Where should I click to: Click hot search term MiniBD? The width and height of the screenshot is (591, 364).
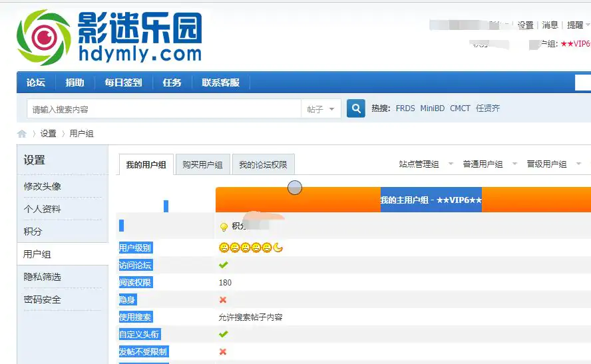pos(433,108)
